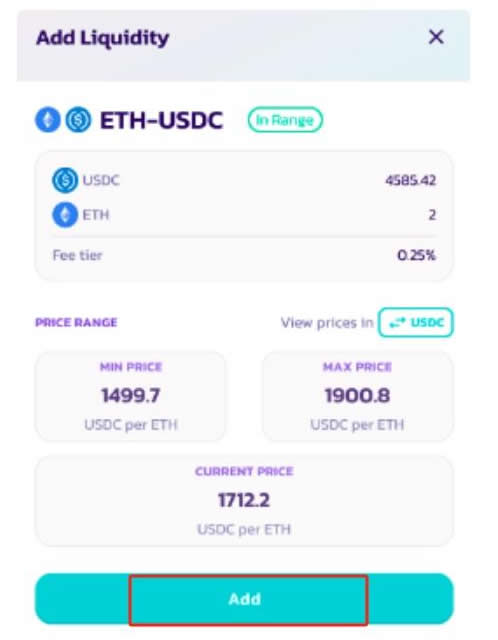This screenshot has width=498, height=640.
Task: Click the ETH amount value 2
Action: [x=432, y=215]
